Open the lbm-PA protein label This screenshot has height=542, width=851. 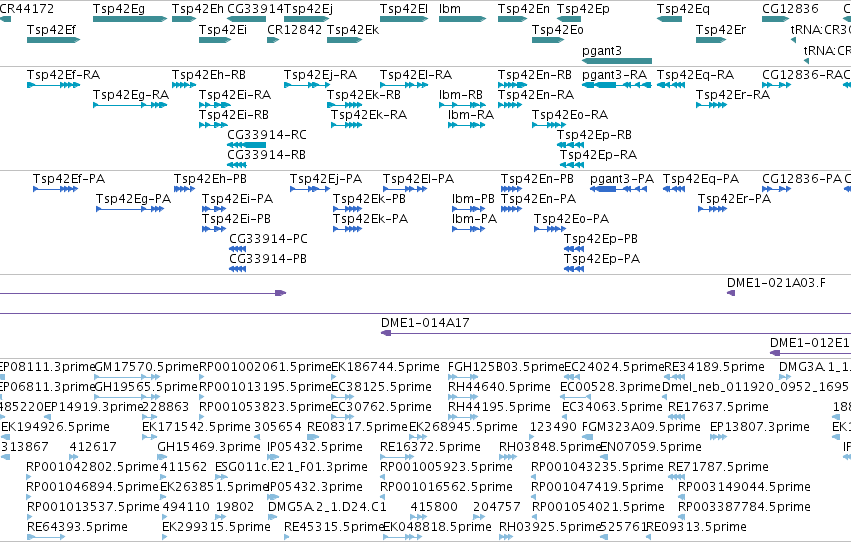pyautogui.click(x=474, y=219)
